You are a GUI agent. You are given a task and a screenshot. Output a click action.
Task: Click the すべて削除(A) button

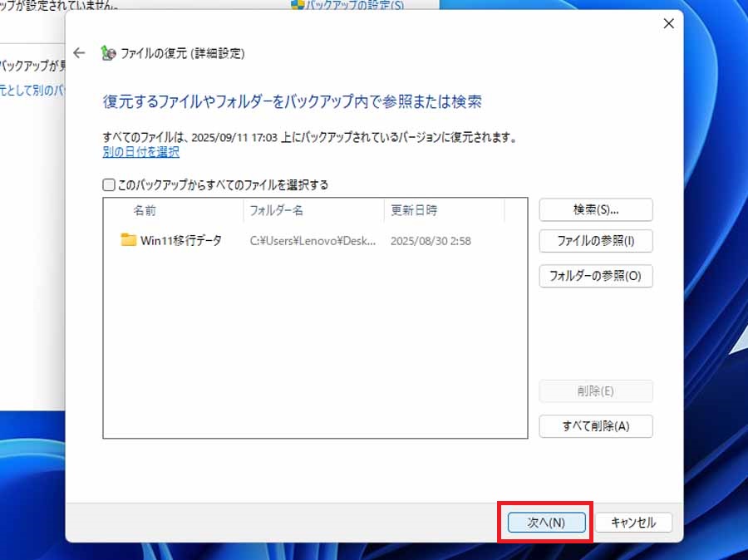click(x=596, y=426)
